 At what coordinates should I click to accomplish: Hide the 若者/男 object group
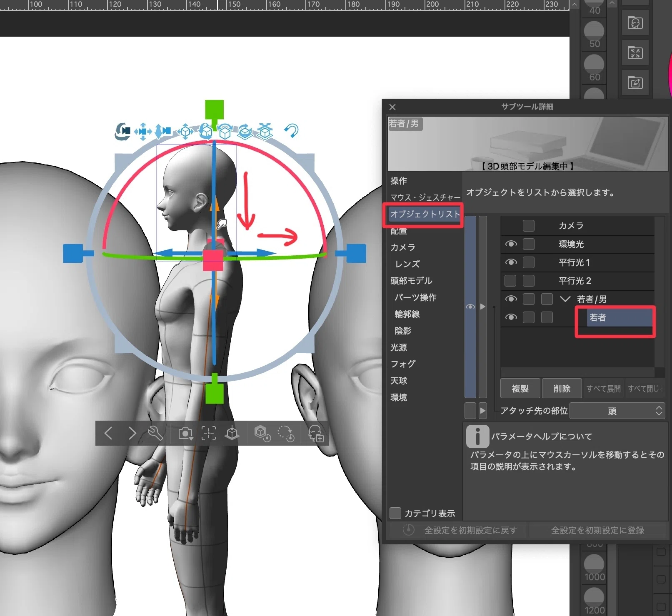pos(511,299)
